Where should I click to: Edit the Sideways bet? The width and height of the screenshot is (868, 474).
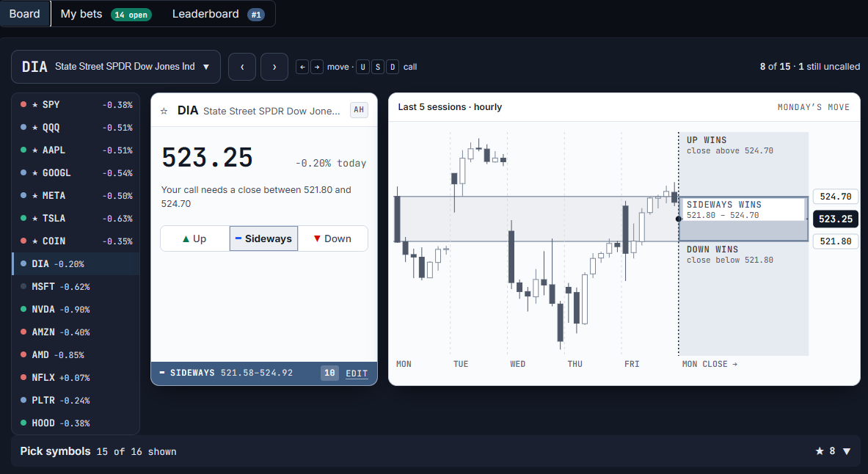pos(357,373)
